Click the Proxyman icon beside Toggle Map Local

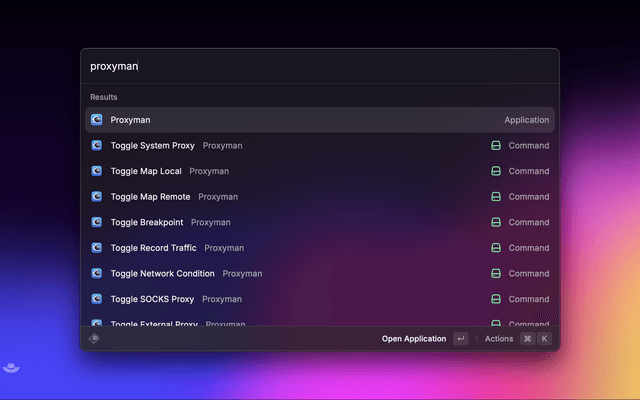(x=97, y=171)
